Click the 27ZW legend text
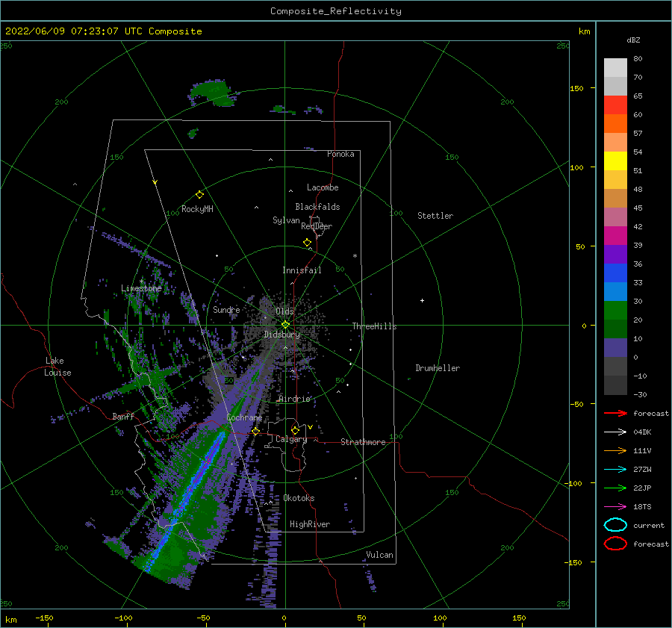 click(x=642, y=470)
